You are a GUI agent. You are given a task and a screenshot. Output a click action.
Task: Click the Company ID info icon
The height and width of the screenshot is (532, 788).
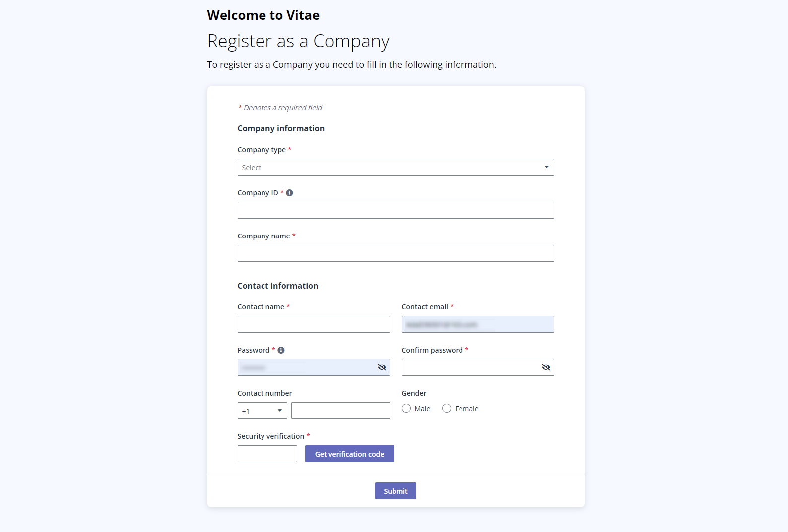point(289,193)
